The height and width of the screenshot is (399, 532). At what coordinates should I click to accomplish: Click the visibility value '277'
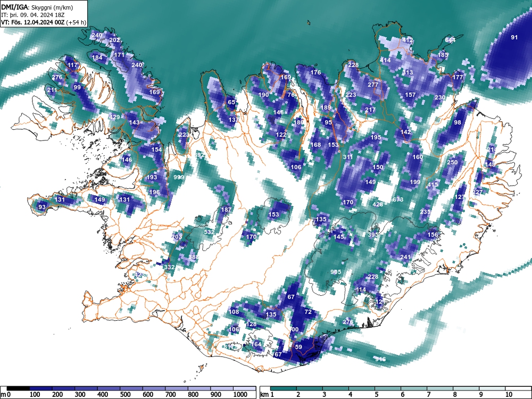pos(373,85)
